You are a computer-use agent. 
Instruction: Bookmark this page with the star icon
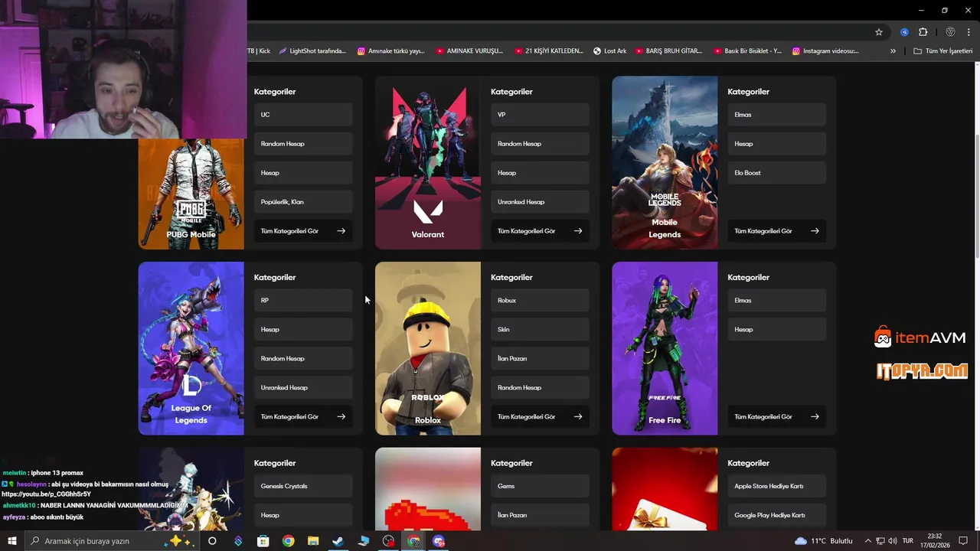879,32
